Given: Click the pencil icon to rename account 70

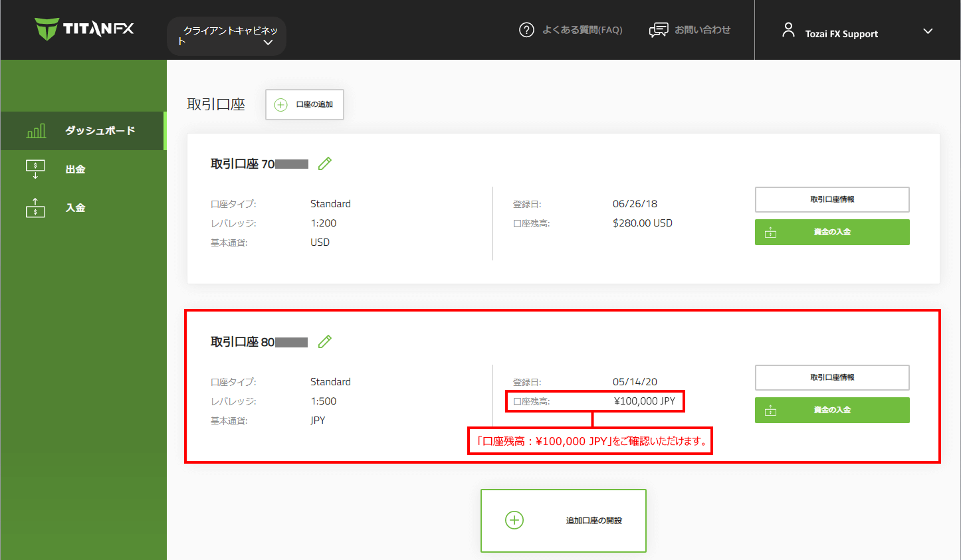Looking at the screenshot, I should (x=325, y=163).
